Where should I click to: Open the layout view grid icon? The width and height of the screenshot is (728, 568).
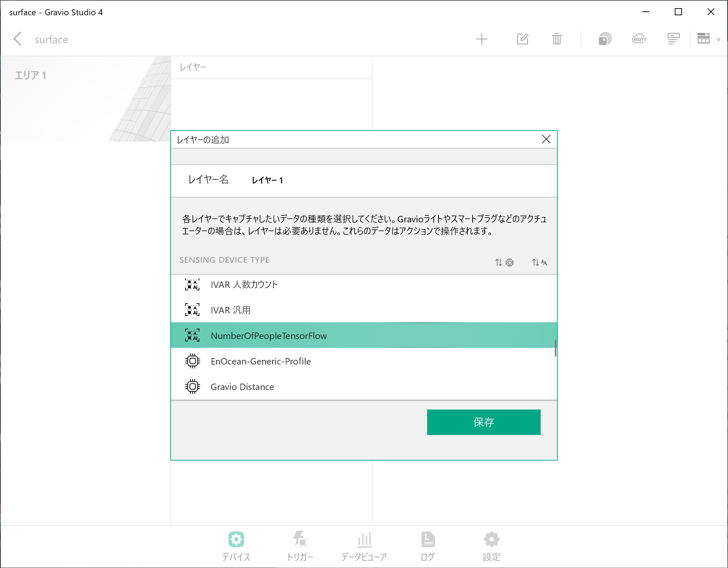(x=703, y=39)
